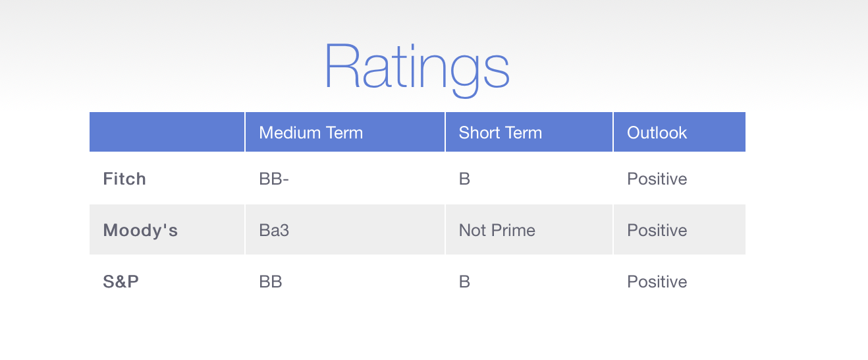Click Fitch's Positive outlook cell
Image resolution: width=868 pixels, height=360 pixels.
tap(680, 179)
